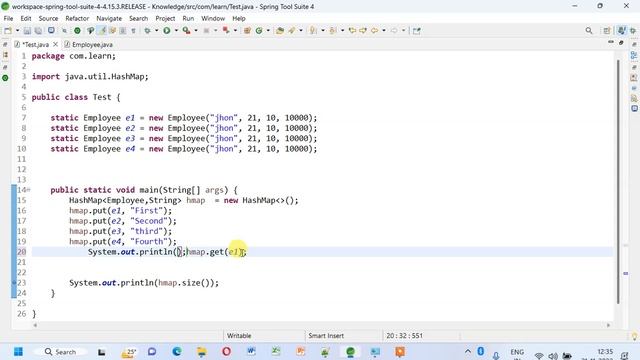The image size is (640, 360).
Task: Click the New Java Class green icon
Action: click(x=259, y=31)
